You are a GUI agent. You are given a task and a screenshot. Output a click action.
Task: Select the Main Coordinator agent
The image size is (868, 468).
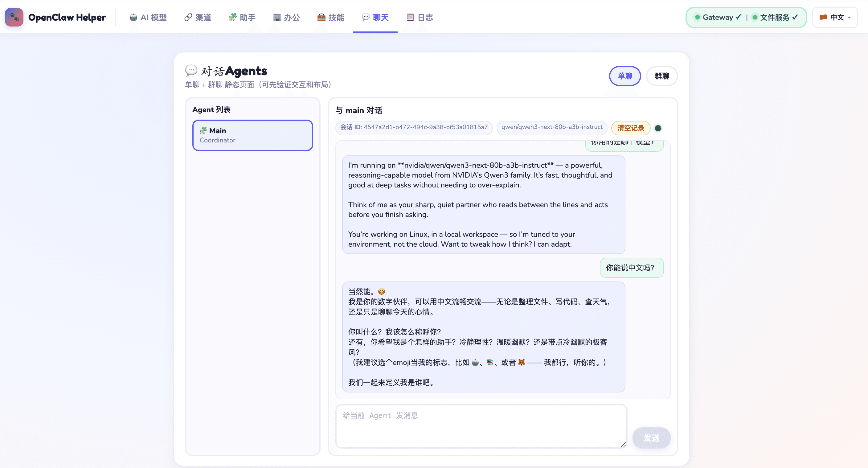coord(252,135)
